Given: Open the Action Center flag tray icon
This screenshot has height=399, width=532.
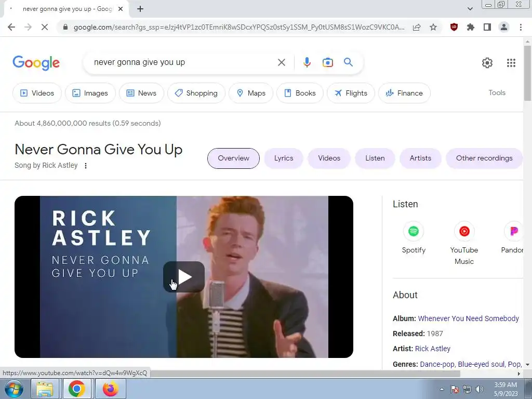Looking at the screenshot, I should [455, 389].
